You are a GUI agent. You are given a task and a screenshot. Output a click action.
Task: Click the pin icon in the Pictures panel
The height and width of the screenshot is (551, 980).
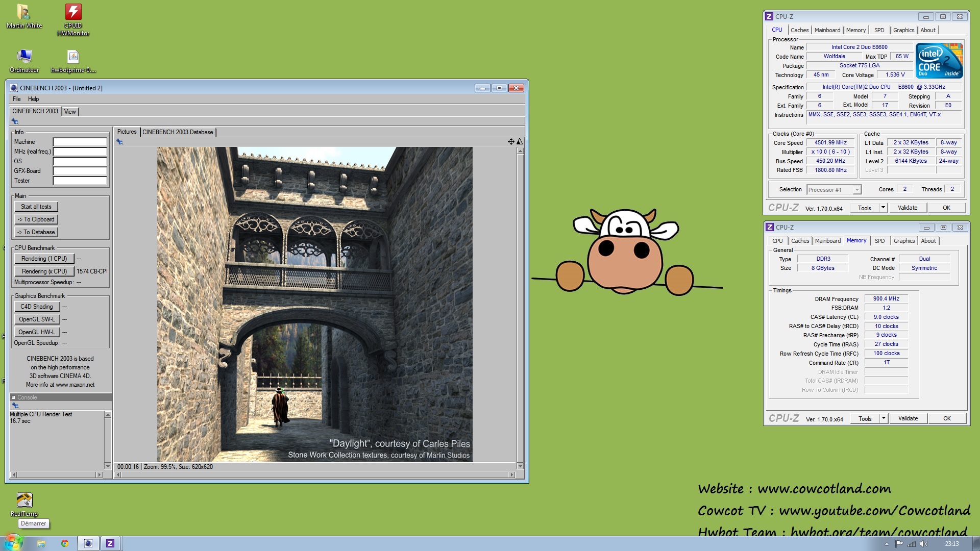click(119, 142)
